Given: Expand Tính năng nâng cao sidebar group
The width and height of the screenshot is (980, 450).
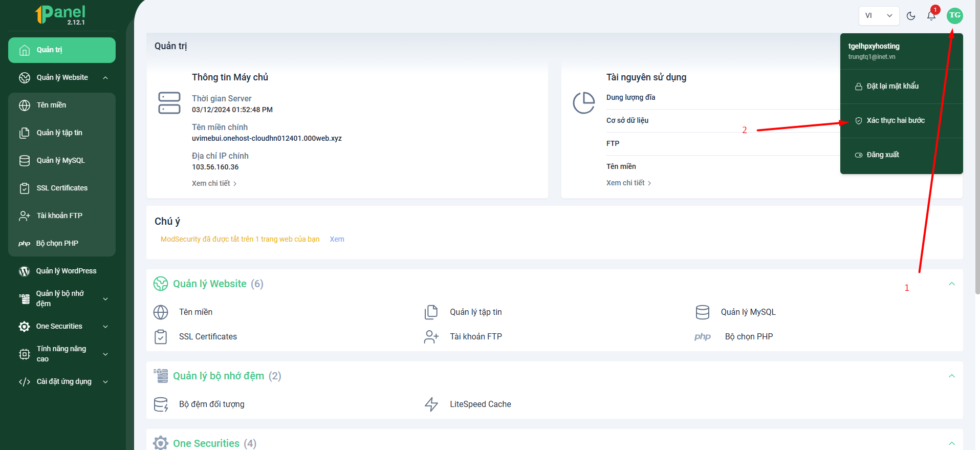Looking at the screenshot, I should (x=62, y=354).
